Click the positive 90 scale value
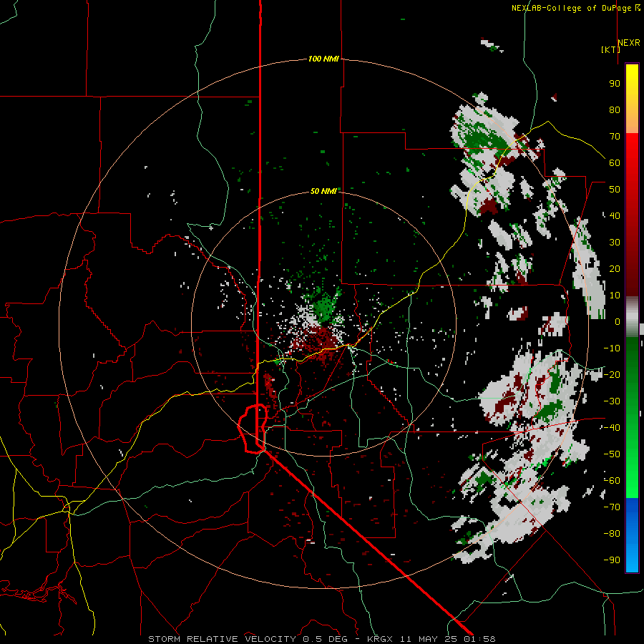Viewport: 644px width, 644px height. tap(615, 84)
